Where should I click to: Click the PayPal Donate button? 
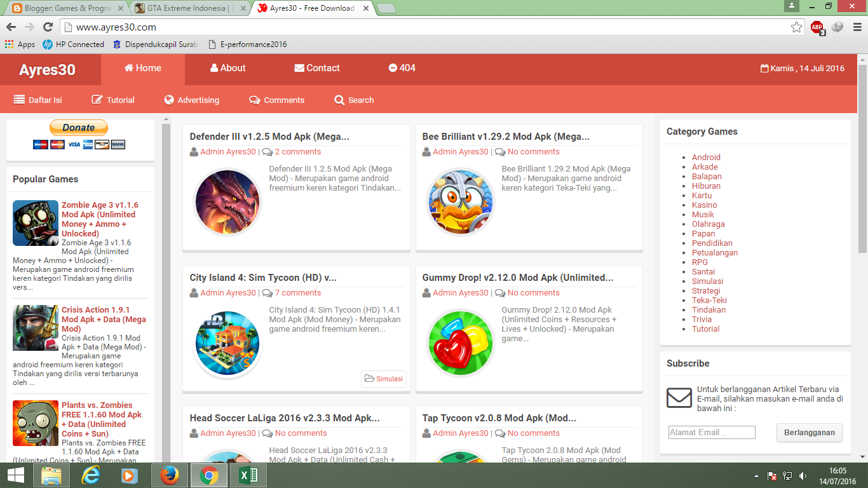pyautogui.click(x=79, y=128)
